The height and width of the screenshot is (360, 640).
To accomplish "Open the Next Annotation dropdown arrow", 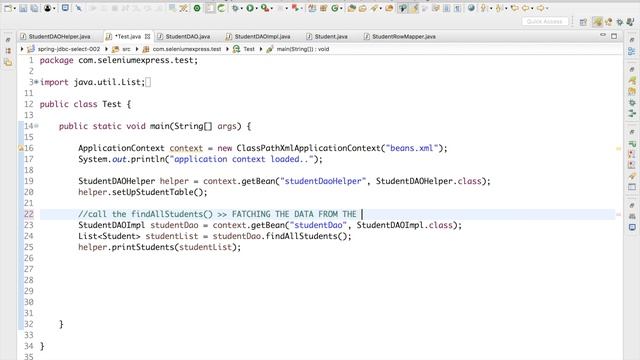I will click(491, 9).
